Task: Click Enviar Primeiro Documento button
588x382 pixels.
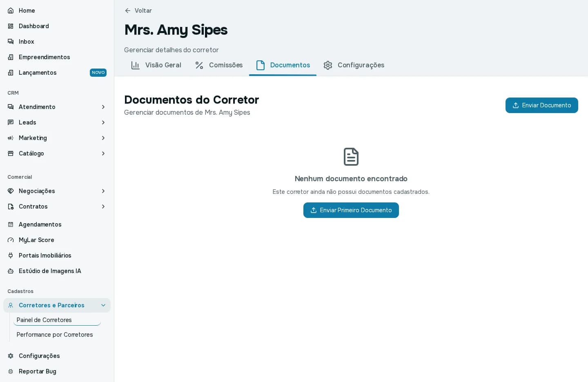Action: 351,210
